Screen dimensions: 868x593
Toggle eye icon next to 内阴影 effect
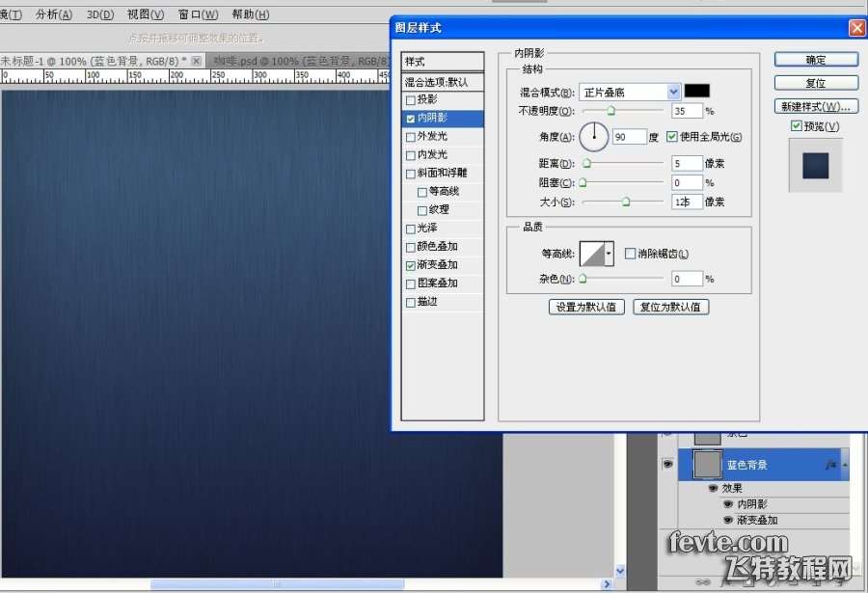[728, 504]
